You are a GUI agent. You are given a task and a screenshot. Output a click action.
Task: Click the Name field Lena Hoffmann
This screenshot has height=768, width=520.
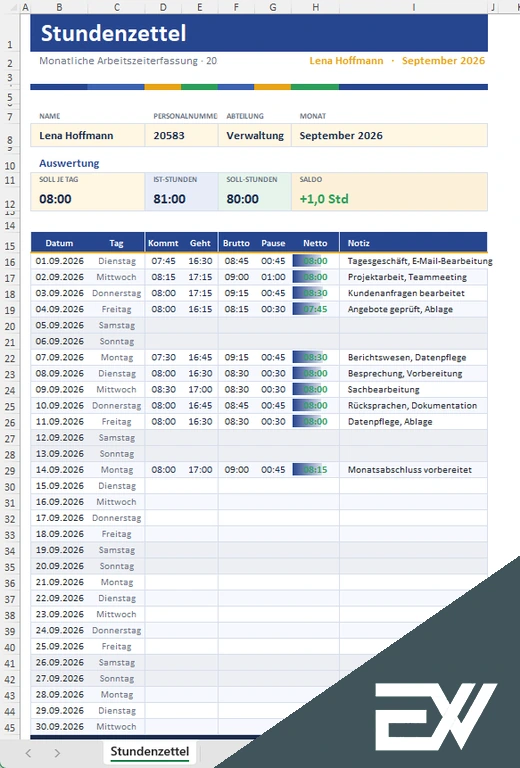88,136
